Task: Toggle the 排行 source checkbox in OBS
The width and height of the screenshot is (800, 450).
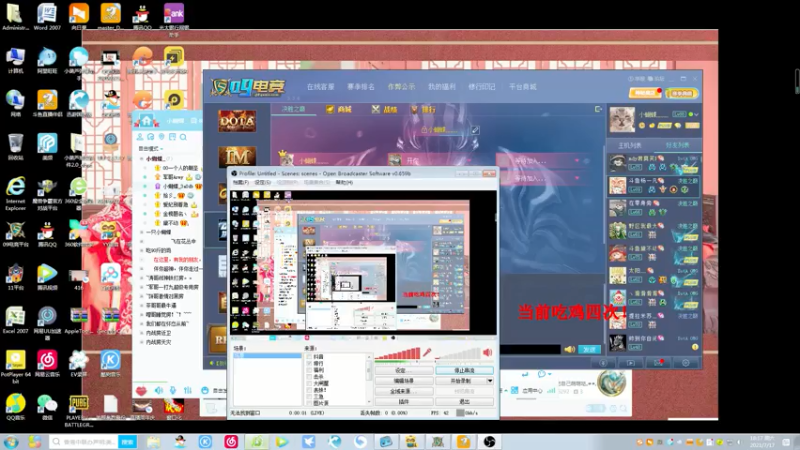Action: pos(309,363)
